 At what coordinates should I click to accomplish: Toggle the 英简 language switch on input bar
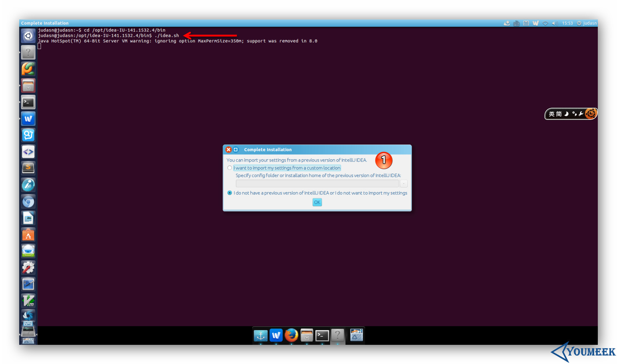556,114
